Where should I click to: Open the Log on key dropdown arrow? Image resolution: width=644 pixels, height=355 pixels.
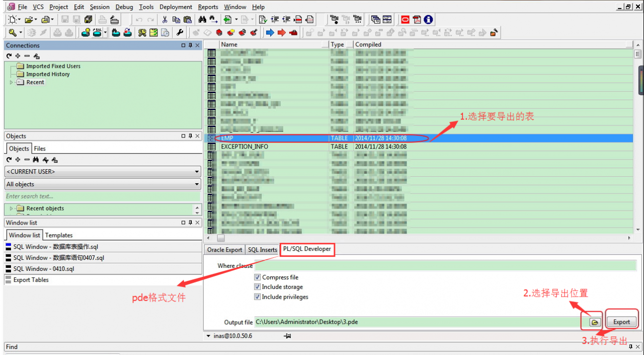tap(21, 33)
